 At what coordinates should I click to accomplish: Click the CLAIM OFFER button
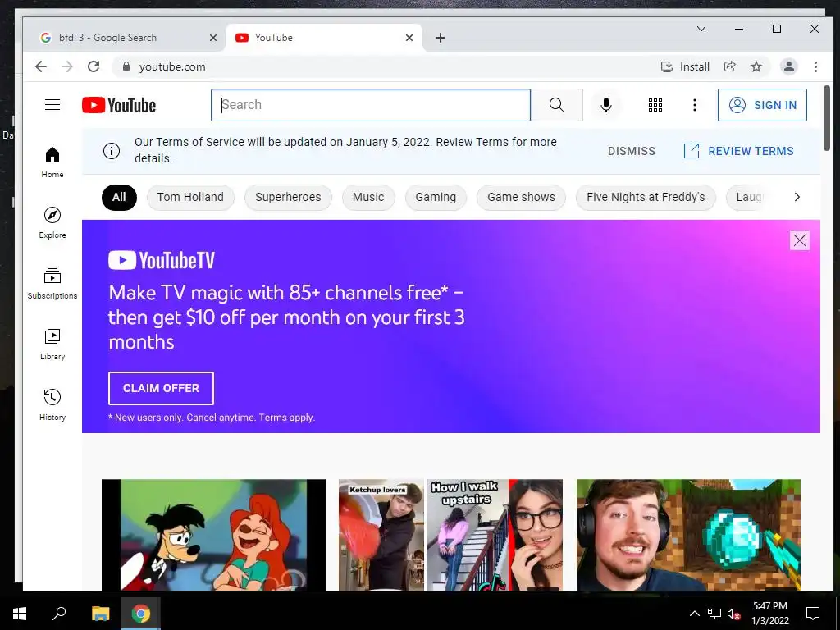coord(161,388)
